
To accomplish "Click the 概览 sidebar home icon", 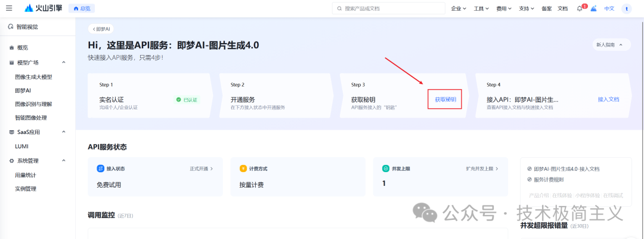I will click(11, 48).
